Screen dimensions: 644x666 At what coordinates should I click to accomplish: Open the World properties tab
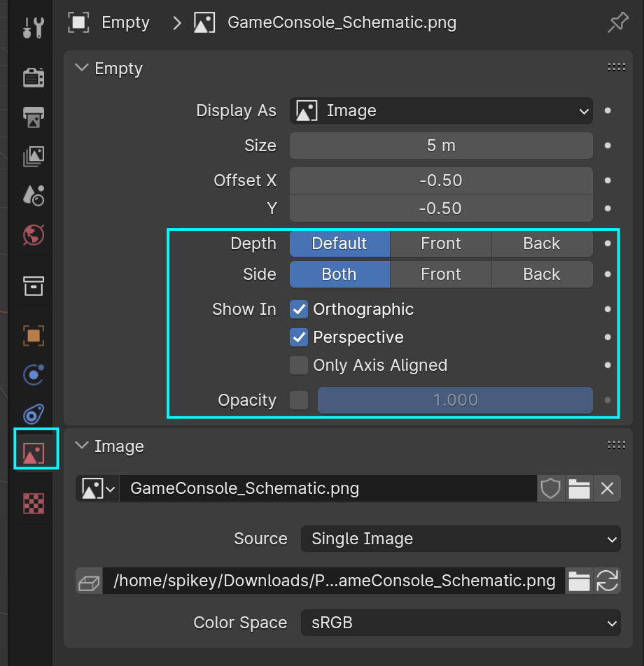(33, 235)
